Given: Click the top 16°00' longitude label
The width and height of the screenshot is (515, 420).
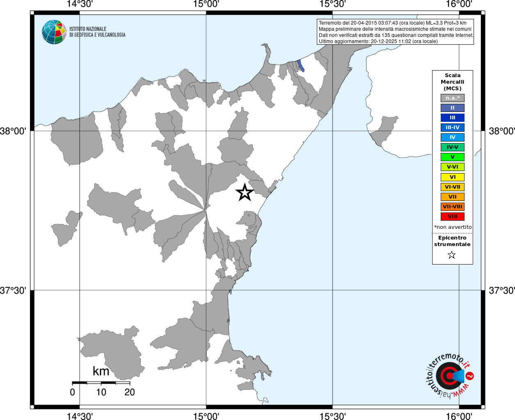Looking at the screenshot, I should click(x=459, y=4).
